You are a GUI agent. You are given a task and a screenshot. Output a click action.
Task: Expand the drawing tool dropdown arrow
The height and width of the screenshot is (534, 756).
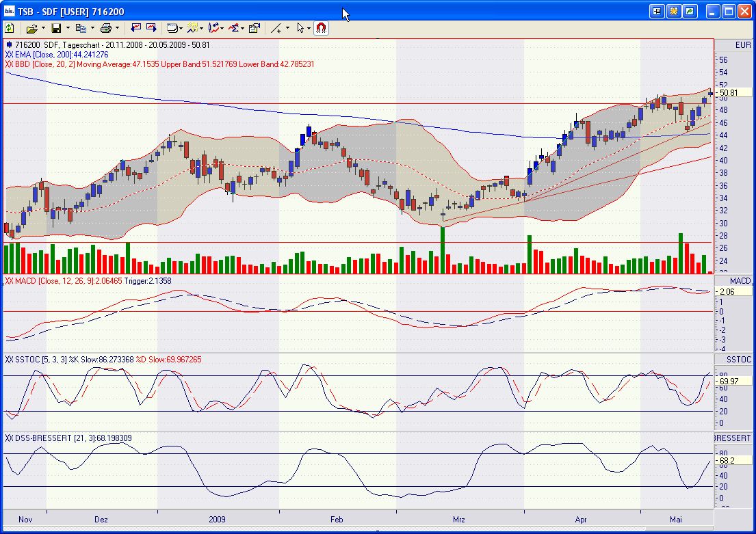coord(287,29)
